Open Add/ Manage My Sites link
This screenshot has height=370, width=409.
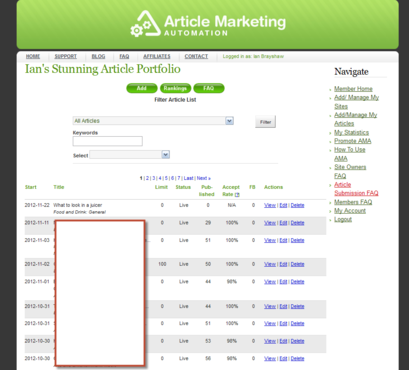[356, 102]
